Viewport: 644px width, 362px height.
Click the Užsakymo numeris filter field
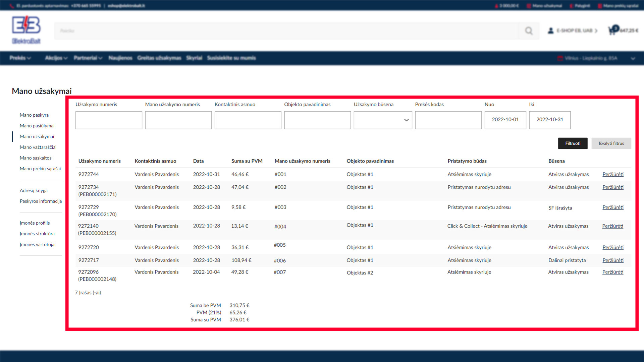pyautogui.click(x=109, y=120)
